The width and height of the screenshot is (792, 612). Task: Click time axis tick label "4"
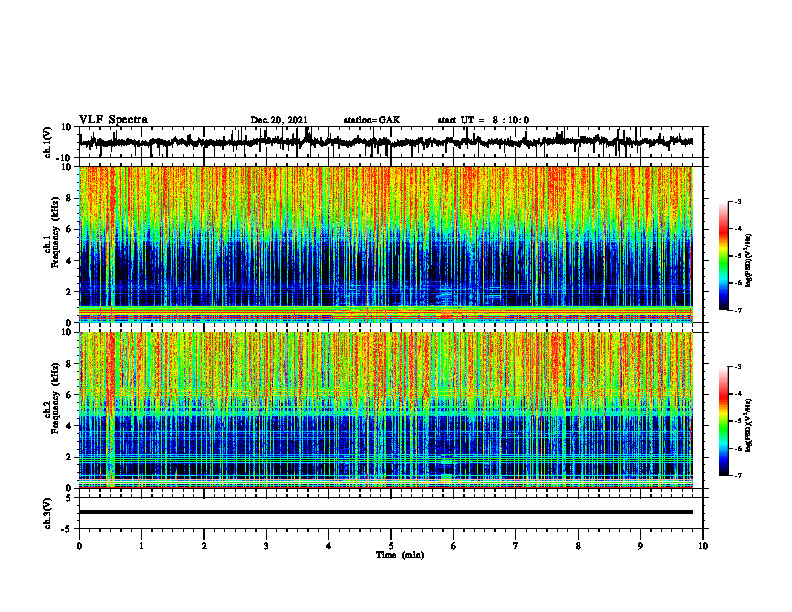[329, 546]
